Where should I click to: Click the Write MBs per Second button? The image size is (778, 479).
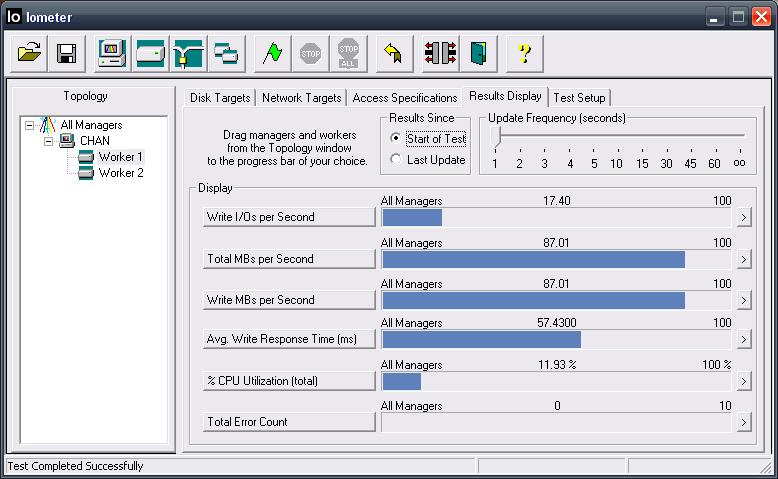tap(289, 300)
